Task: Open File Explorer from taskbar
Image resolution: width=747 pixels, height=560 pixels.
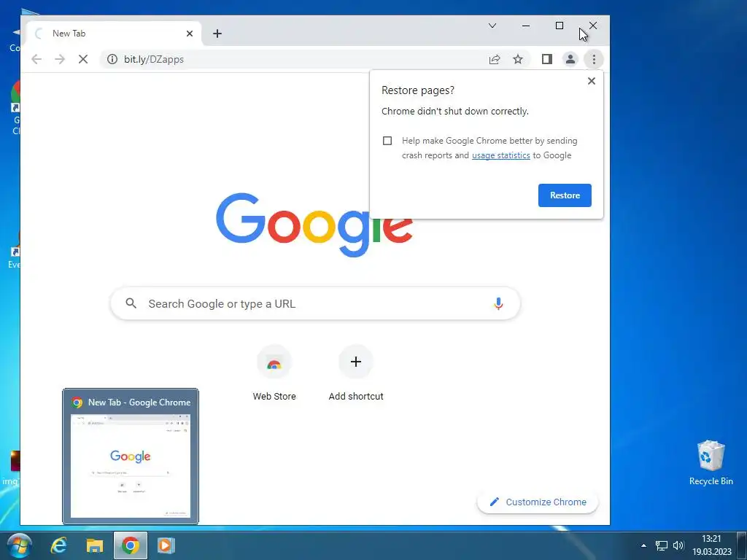Action: (94, 545)
